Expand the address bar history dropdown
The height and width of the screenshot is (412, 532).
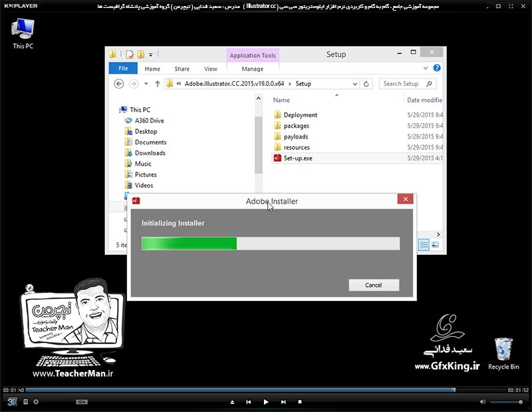pyautogui.click(x=355, y=84)
